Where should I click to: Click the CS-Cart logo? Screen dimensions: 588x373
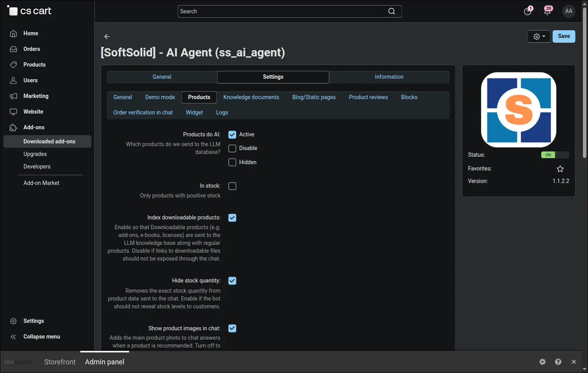coord(29,11)
